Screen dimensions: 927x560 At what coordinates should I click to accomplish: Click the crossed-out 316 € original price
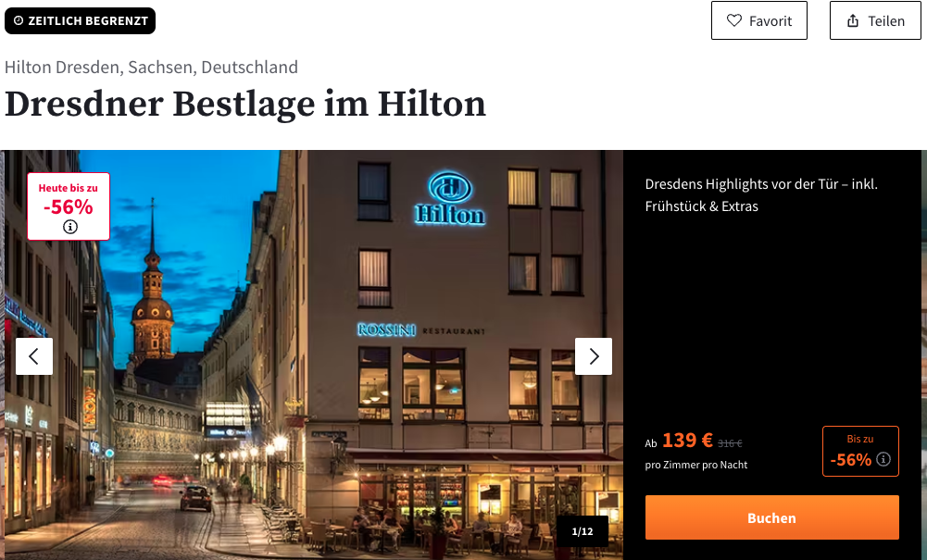pyautogui.click(x=730, y=443)
